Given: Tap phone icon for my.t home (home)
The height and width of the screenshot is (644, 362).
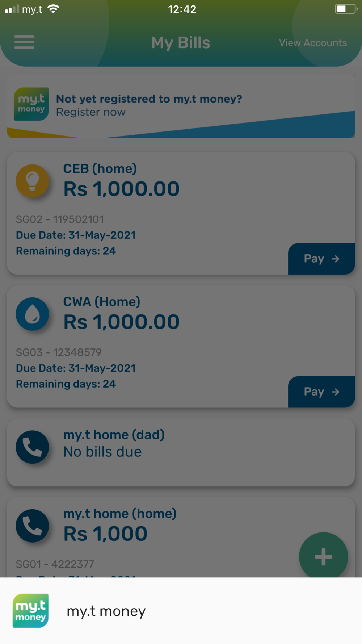Looking at the screenshot, I should [32, 526].
